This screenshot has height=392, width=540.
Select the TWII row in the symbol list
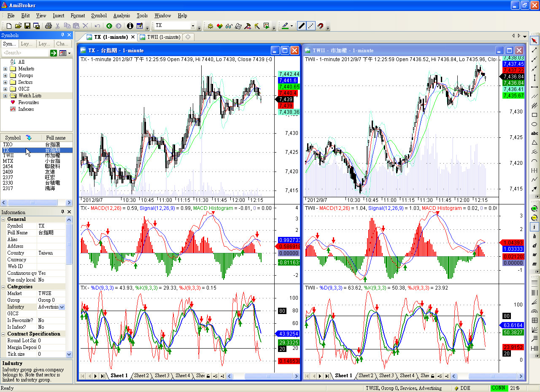36,155
